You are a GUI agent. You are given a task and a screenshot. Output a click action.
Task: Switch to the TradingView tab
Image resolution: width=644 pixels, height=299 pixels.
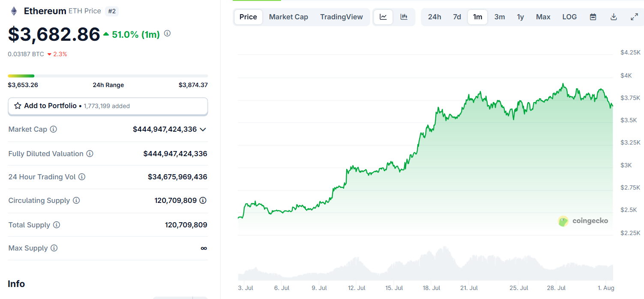(341, 17)
